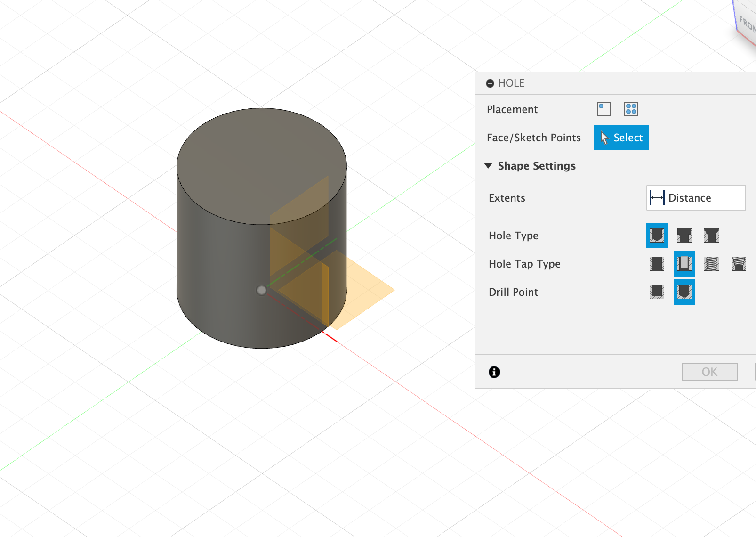This screenshot has height=537, width=756.
Task: Open the Extents Distance dropdown
Action: pyautogui.click(x=695, y=198)
